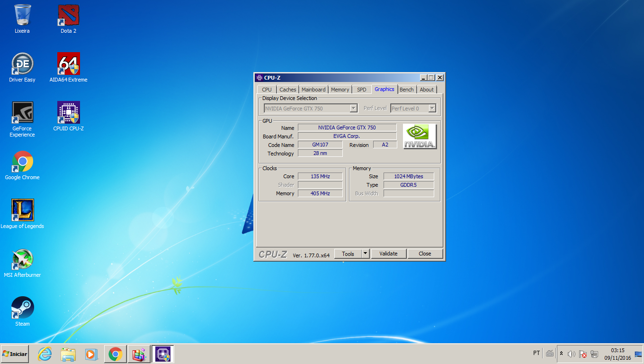Open the About tab
The image size is (644, 364).
[x=427, y=90]
